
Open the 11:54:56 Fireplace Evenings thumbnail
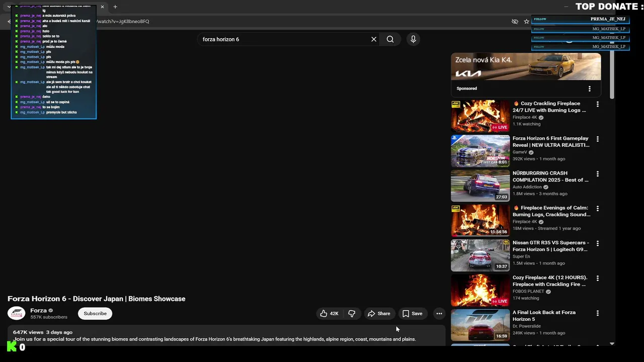point(480,220)
